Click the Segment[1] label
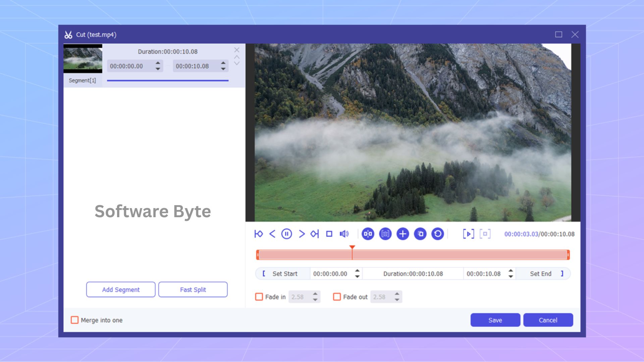The width and height of the screenshot is (644, 362). coord(82,80)
